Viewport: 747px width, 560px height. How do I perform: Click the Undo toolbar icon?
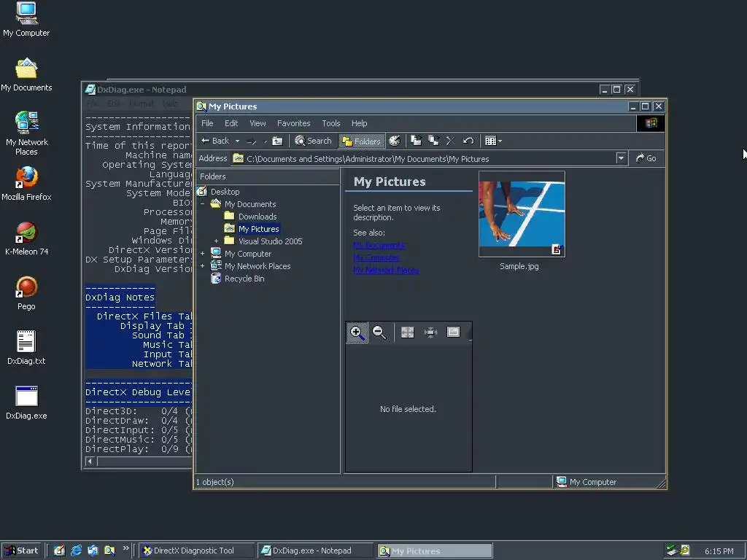(468, 141)
